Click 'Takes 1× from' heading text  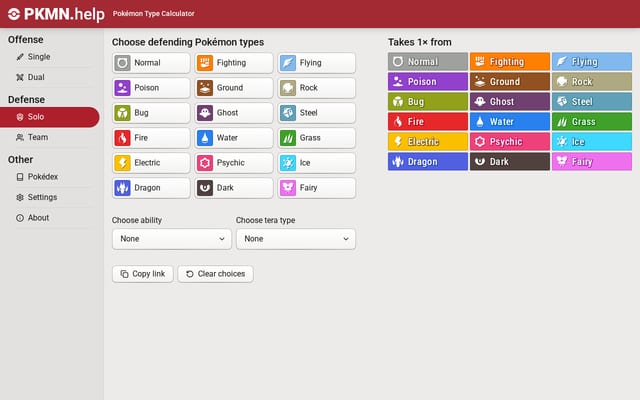click(x=420, y=42)
